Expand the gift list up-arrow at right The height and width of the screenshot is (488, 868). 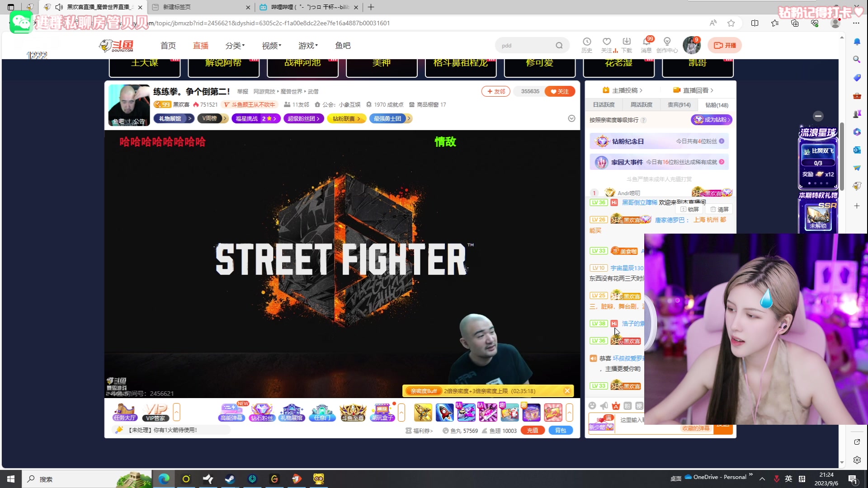coord(569,412)
